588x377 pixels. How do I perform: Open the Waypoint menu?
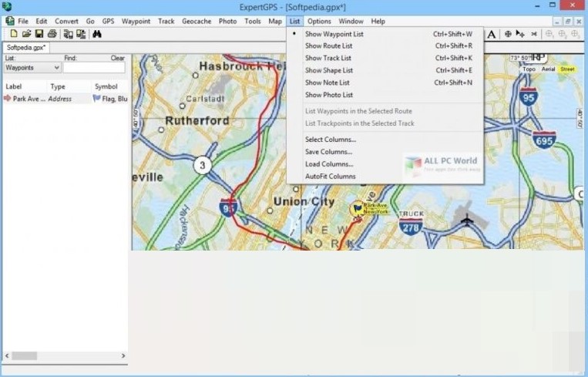[136, 22]
